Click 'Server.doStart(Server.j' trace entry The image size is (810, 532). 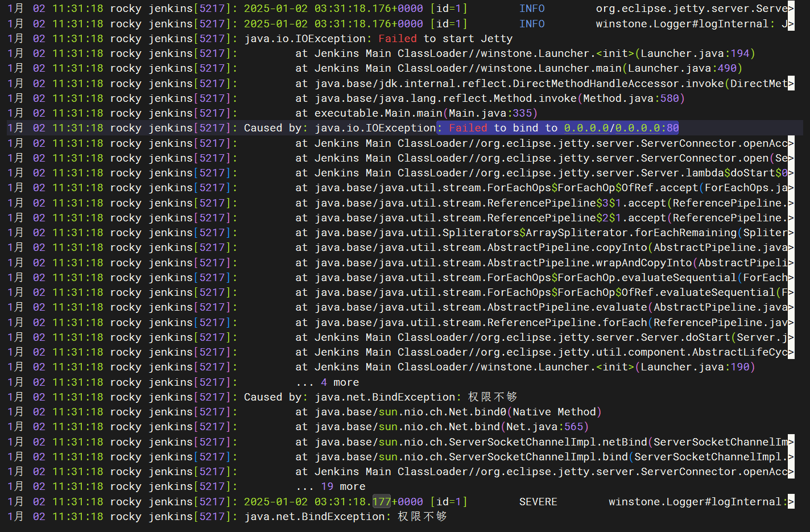click(x=714, y=337)
